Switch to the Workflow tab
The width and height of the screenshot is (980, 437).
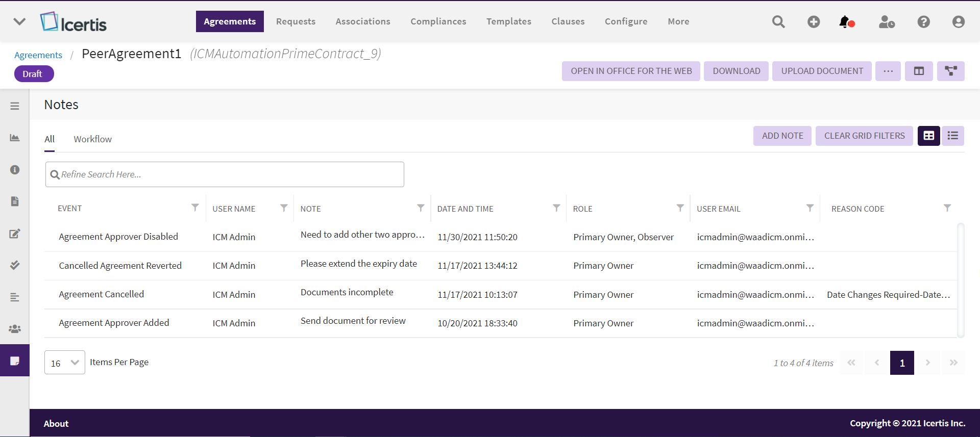[x=92, y=139]
